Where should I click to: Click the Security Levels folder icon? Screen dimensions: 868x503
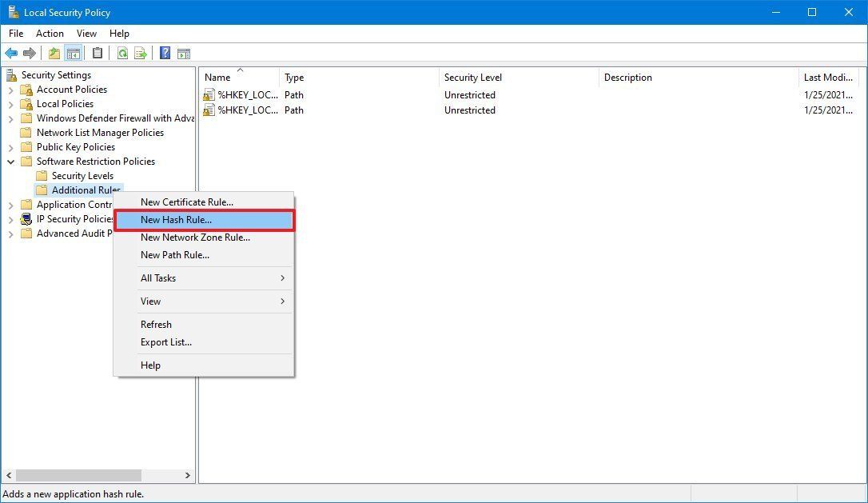42,176
